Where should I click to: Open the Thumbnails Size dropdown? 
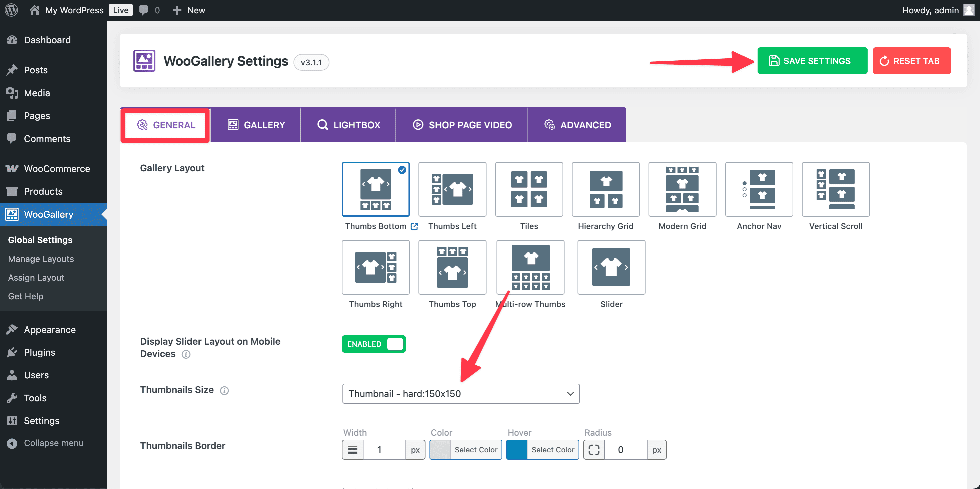[460, 394]
